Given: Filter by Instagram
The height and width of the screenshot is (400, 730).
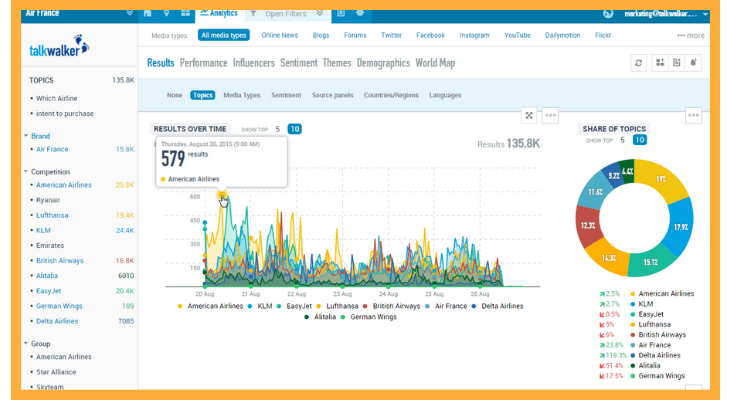Looking at the screenshot, I should pos(474,35).
